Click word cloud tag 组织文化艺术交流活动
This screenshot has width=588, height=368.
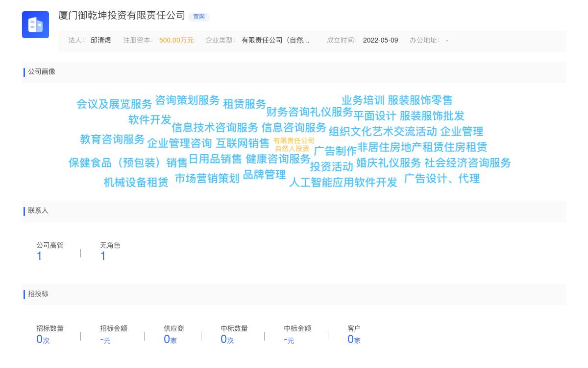pos(383,132)
